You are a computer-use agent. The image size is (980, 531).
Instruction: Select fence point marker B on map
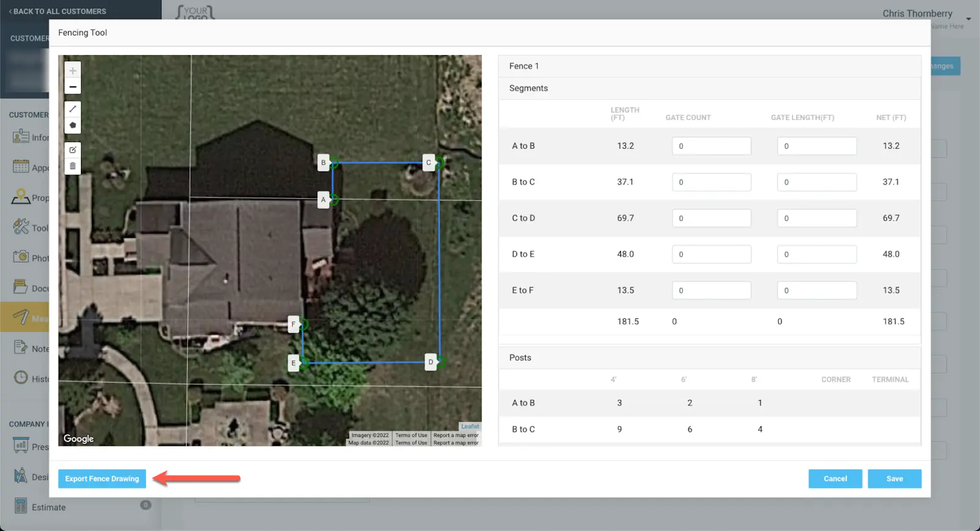323,163
